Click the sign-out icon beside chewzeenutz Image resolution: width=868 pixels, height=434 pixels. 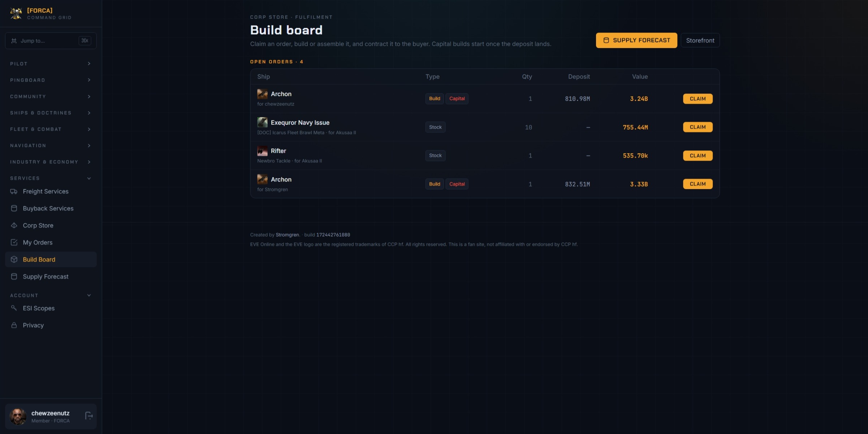tap(89, 416)
